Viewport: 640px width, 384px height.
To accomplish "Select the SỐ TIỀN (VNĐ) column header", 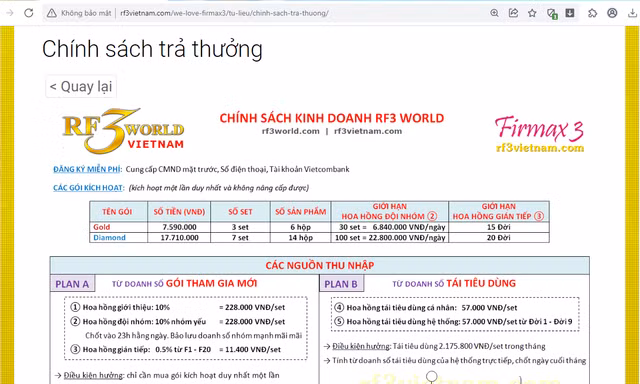I will coord(179,212).
